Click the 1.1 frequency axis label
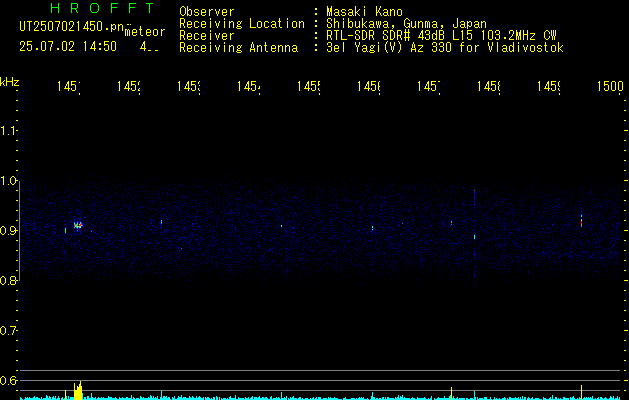 [x=9, y=130]
